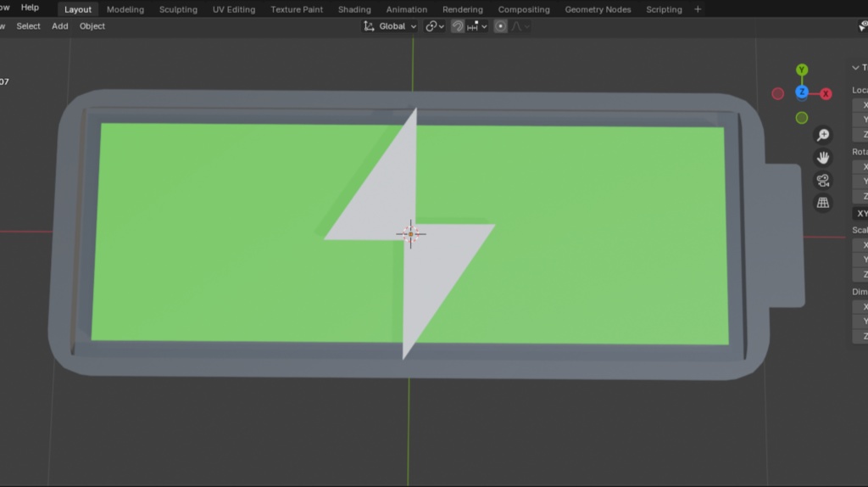Open the Texture Paint workspace tab
Viewport: 868px width, 487px height.
click(x=297, y=9)
